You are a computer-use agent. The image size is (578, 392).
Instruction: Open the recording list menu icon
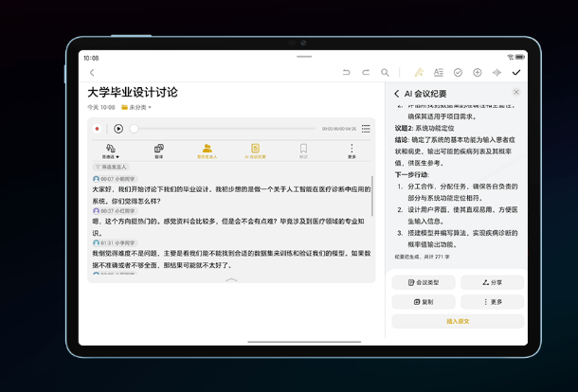click(366, 128)
